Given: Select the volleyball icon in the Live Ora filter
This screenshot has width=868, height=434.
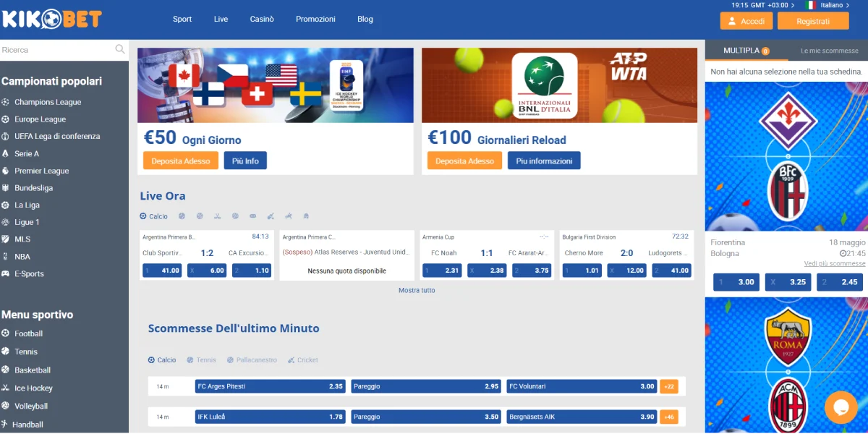Looking at the screenshot, I should pos(235,216).
